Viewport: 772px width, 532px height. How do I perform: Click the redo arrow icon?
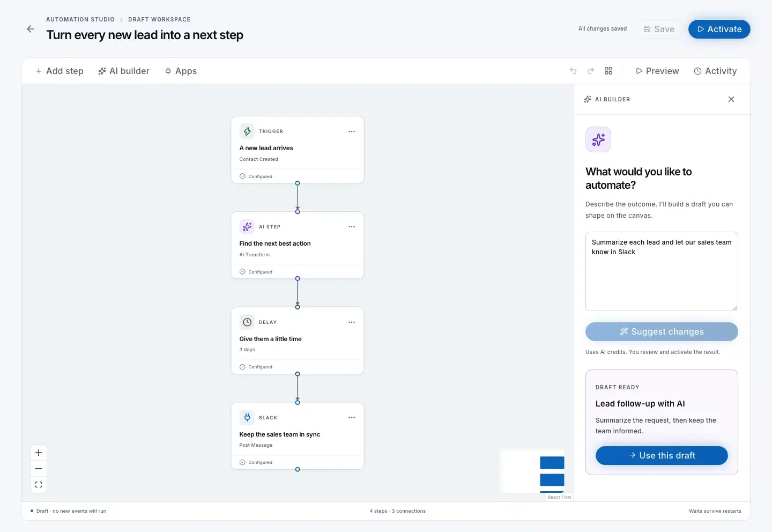[x=591, y=71]
